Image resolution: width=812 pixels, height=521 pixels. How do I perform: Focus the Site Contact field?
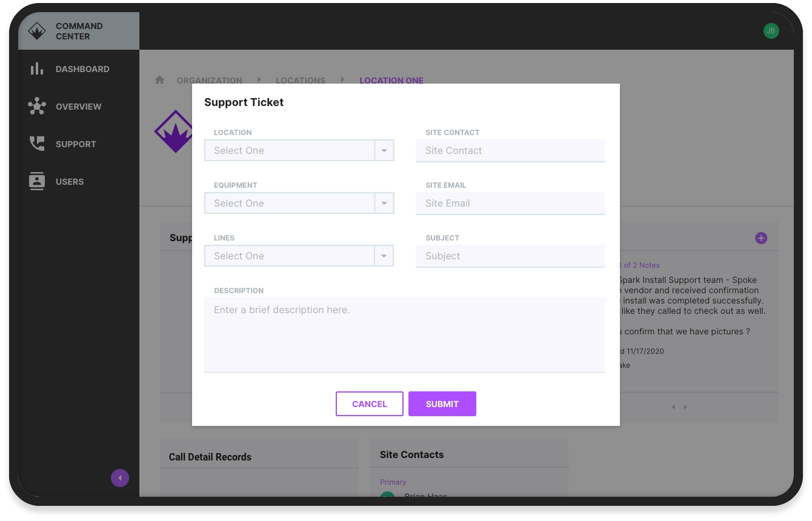pyautogui.click(x=510, y=151)
